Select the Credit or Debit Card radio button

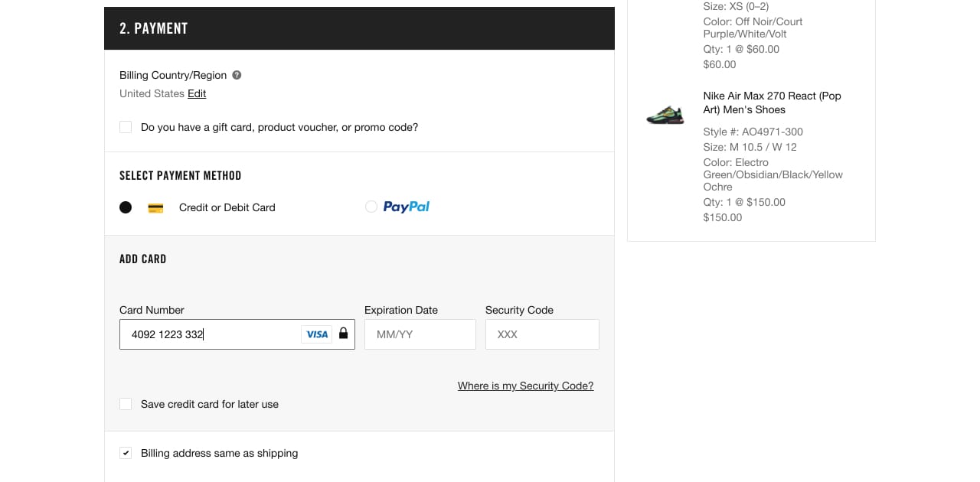126,207
